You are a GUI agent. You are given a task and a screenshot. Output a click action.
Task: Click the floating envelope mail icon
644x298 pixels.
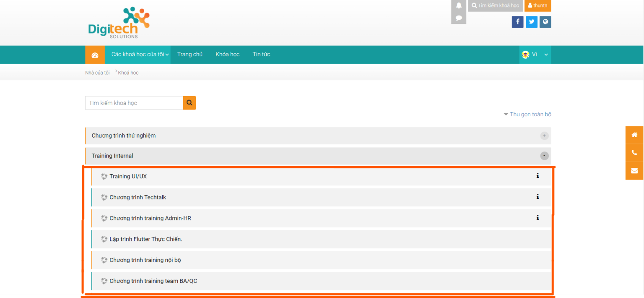click(634, 171)
